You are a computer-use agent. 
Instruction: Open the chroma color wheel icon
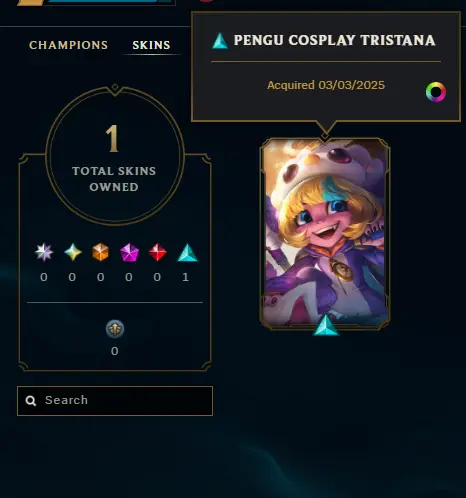coord(436,92)
